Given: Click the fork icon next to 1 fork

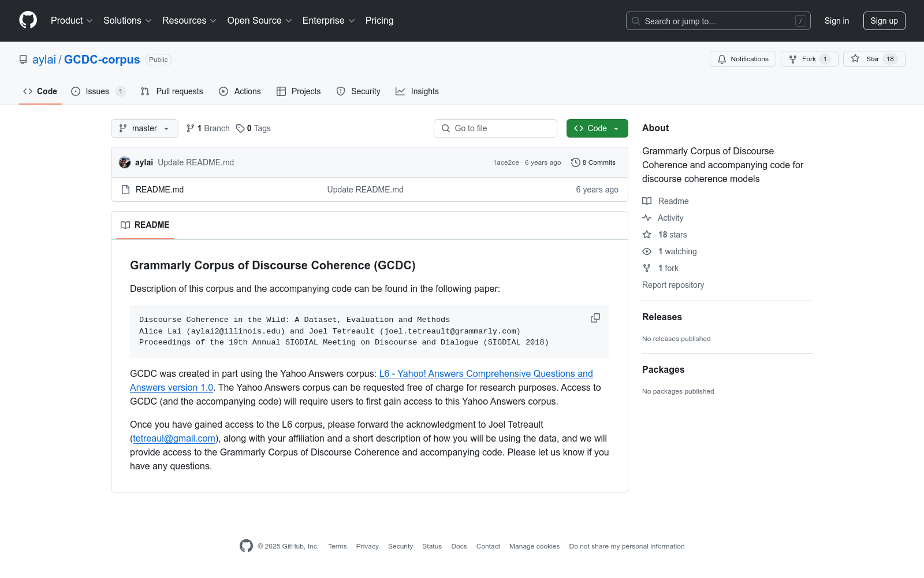Looking at the screenshot, I should coord(647,268).
